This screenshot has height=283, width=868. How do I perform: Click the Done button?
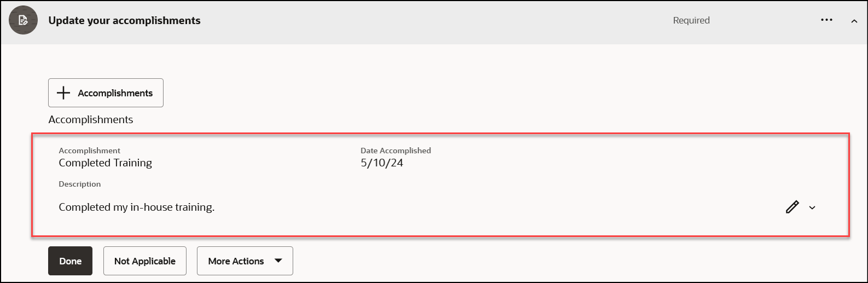pos(70,261)
